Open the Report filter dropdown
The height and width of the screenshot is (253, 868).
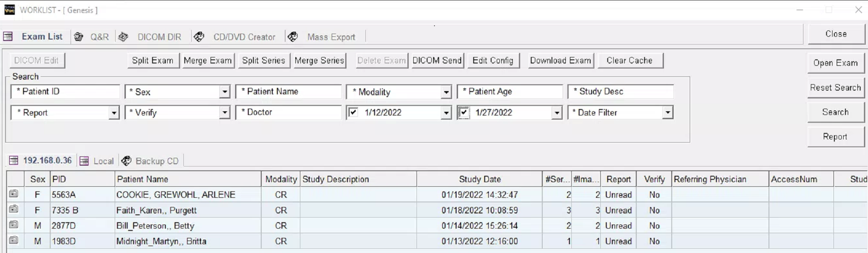coord(113,113)
